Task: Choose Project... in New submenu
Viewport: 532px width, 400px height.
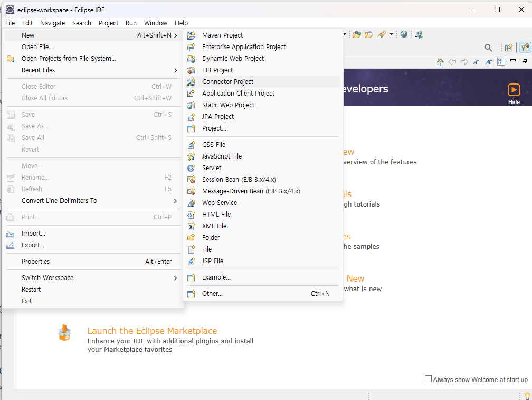Action: (x=263, y=128)
